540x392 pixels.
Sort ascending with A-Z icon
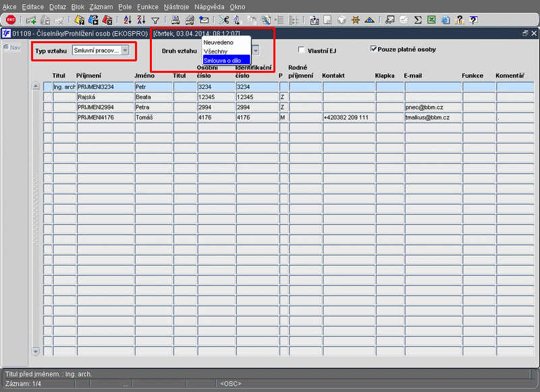(x=128, y=20)
